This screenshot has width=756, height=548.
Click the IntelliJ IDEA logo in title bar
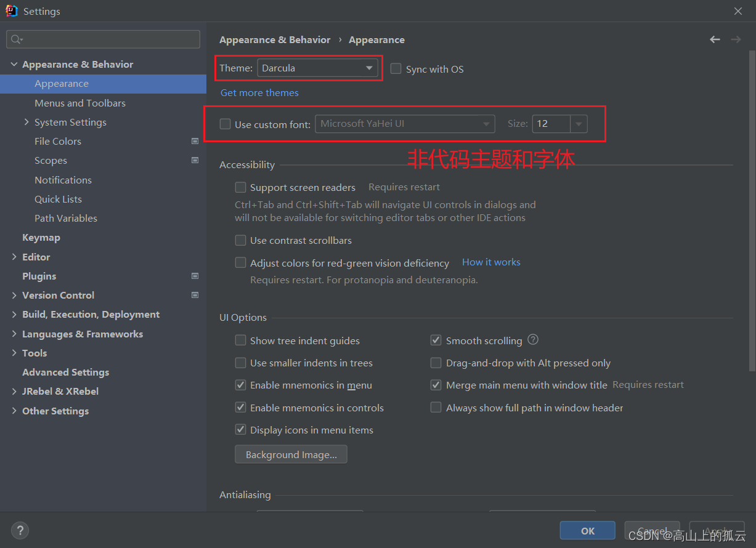[12, 11]
